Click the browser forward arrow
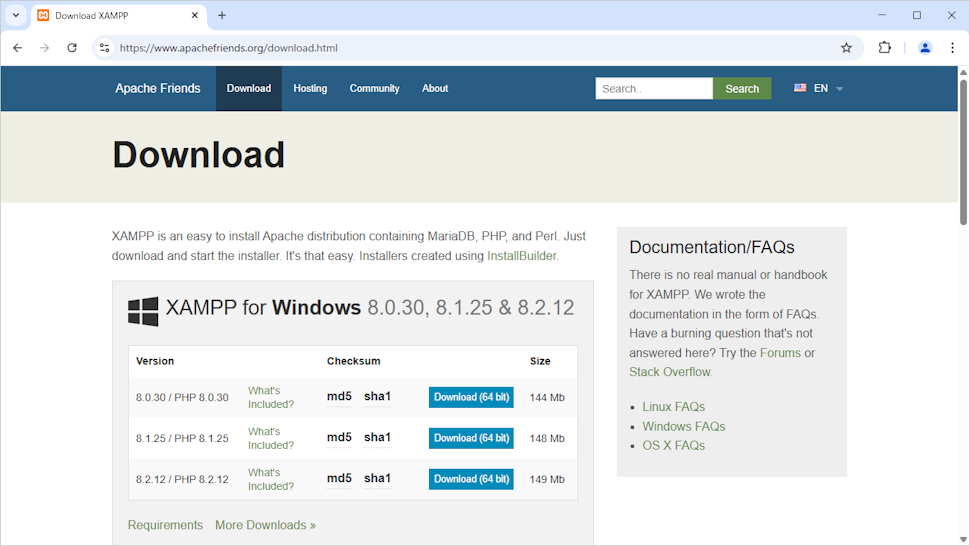 click(x=45, y=48)
